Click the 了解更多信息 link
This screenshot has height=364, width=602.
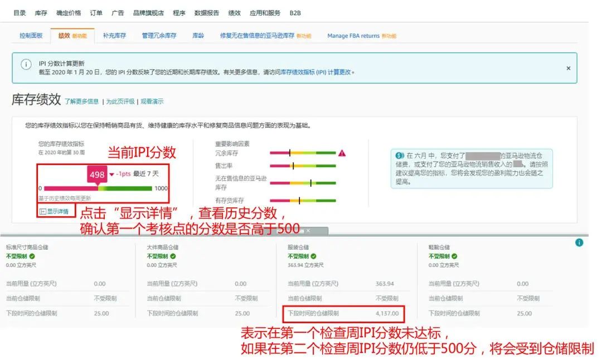81,101
